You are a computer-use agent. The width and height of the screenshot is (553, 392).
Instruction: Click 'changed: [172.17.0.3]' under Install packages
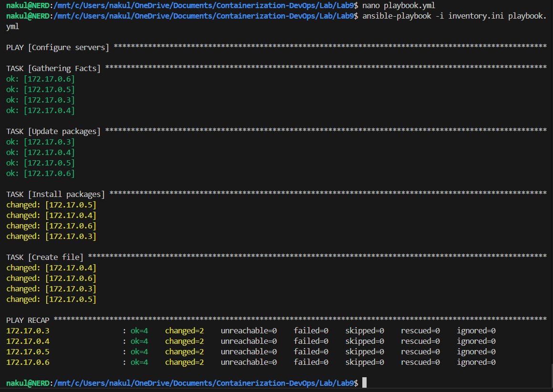(51, 237)
